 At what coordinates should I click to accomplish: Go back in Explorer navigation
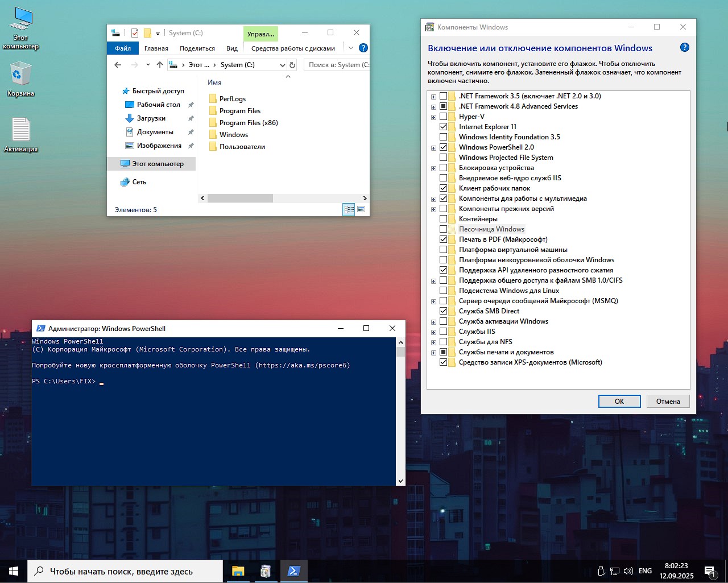118,65
